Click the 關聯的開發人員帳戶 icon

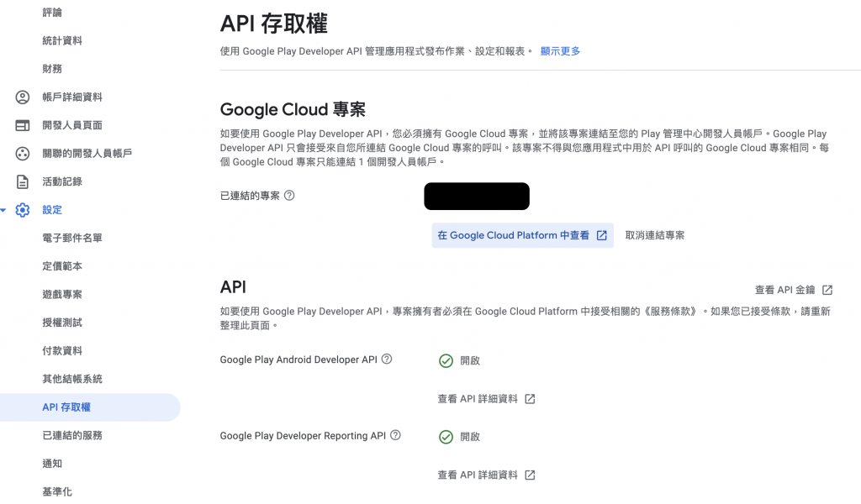(23, 154)
